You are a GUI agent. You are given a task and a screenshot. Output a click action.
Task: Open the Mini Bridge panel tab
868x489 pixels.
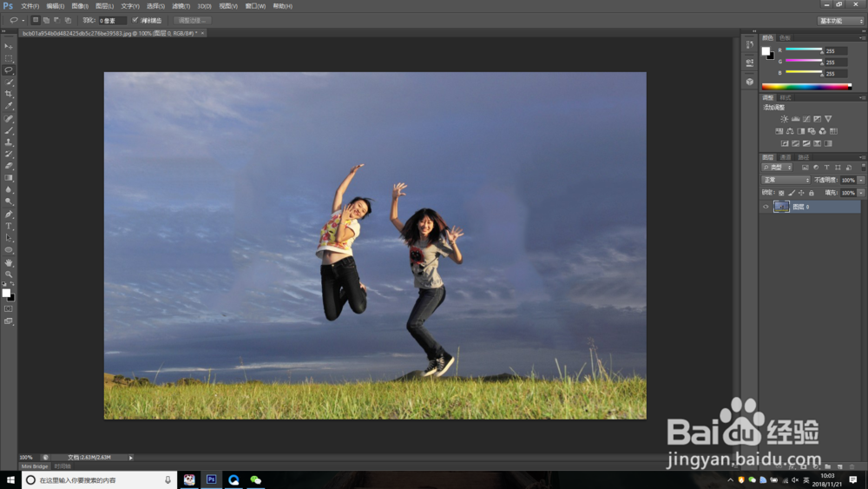(35, 466)
